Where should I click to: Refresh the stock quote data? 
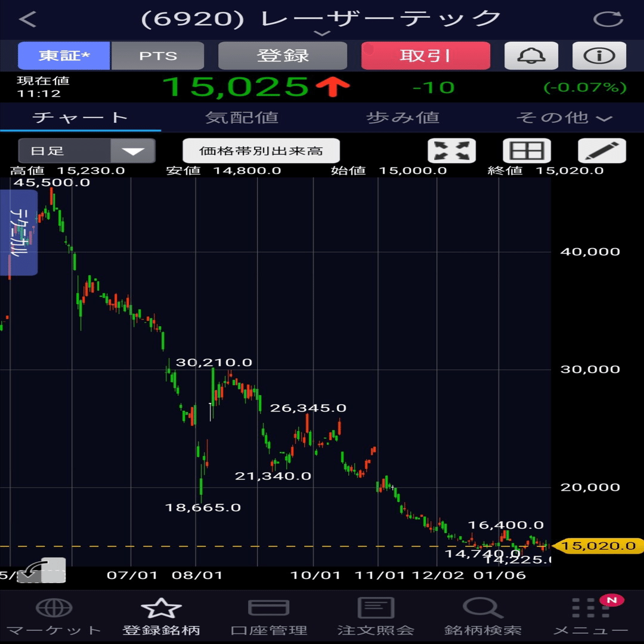[x=608, y=19]
